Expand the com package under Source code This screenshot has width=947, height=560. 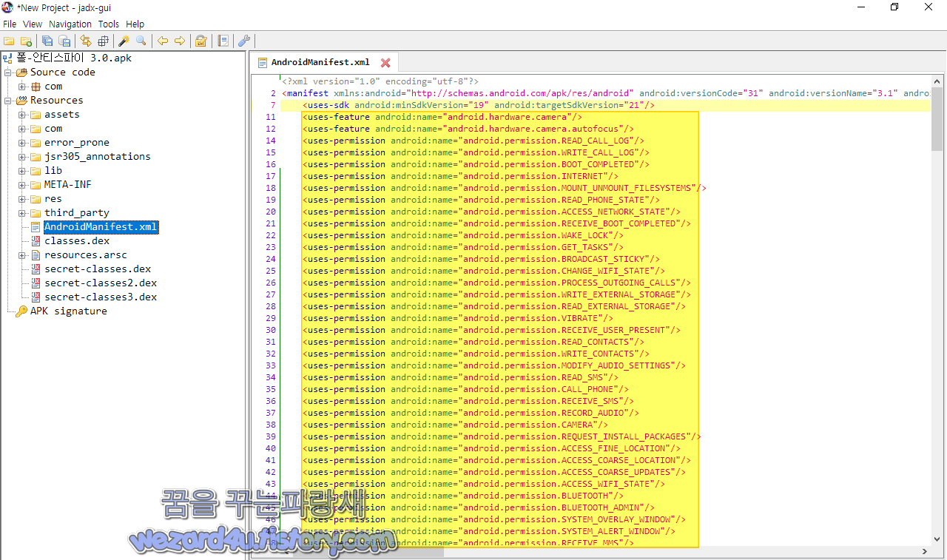(x=23, y=87)
